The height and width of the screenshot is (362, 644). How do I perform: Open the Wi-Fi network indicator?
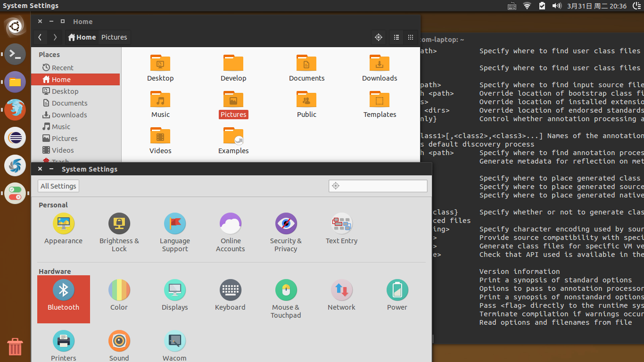[x=527, y=6]
